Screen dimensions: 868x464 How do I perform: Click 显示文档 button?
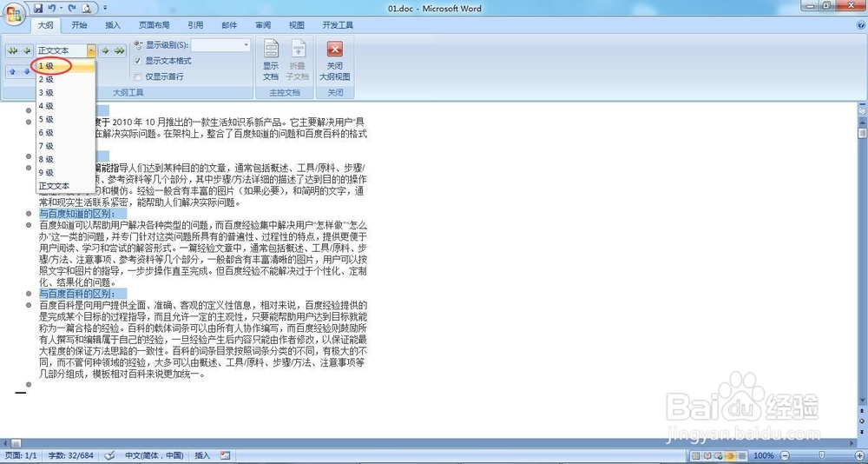(x=271, y=60)
